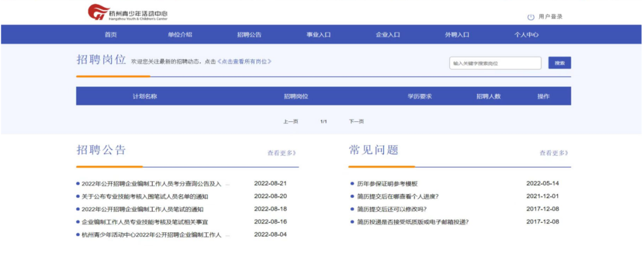Click the job keyword search input field
The image size is (644, 264).
pyautogui.click(x=495, y=63)
